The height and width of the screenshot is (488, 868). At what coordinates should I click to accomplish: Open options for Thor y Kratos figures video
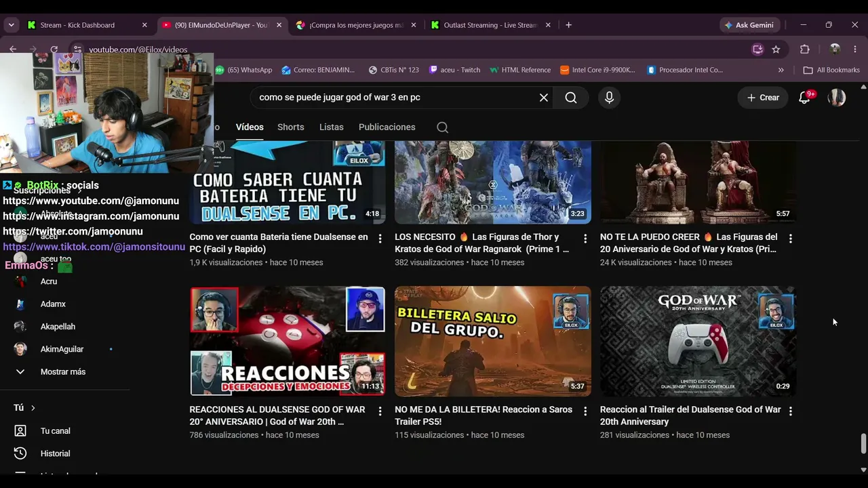click(585, 239)
